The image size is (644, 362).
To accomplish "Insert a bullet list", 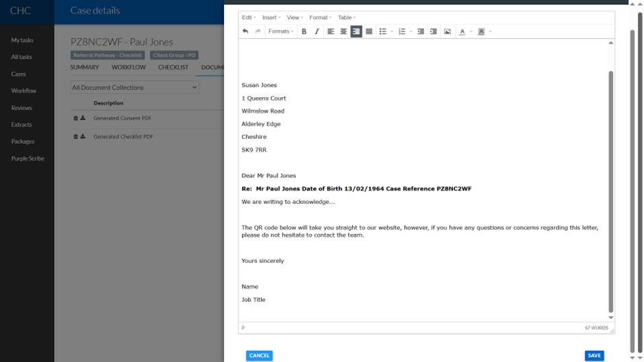I will [383, 31].
